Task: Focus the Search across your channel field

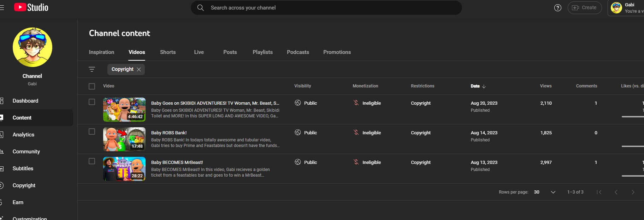Action: [x=326, y=8]
